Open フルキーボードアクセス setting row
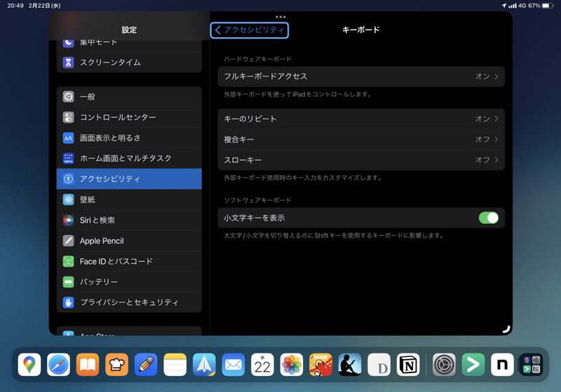This screenshot has height=392, width=561. pos(361,76)
